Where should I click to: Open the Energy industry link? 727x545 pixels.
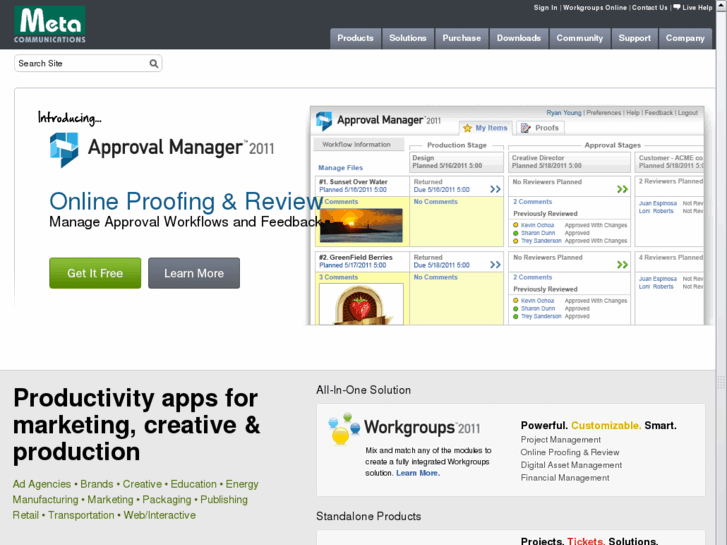tap(242, 484)
